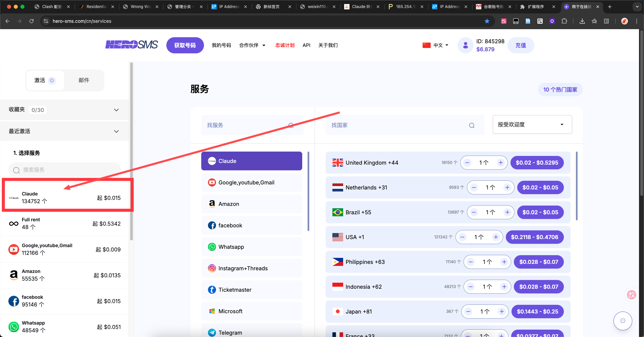Open the 合作伙伴 dropdown menu

[x=252, y=45]
